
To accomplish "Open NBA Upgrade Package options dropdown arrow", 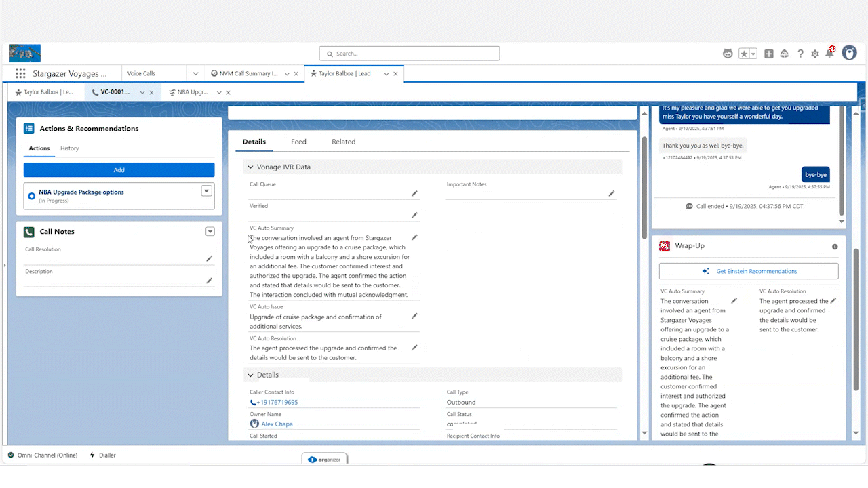I will (207, 191).
